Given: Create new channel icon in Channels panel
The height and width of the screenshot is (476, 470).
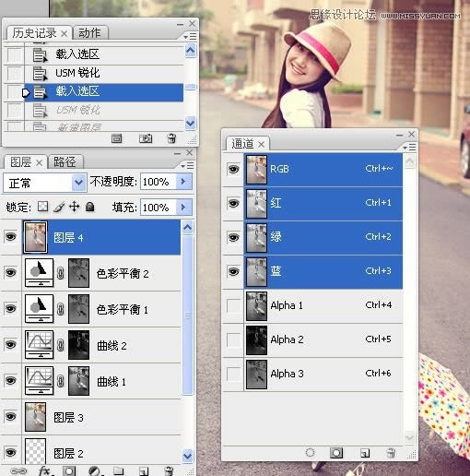Looking at the screenshot, I should [x=365, y=453].
